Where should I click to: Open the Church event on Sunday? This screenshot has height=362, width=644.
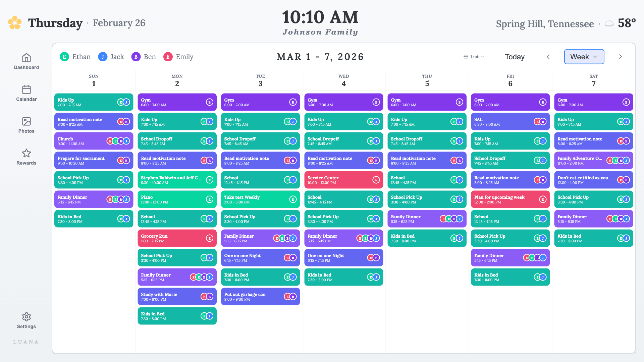tap(94, 141)
